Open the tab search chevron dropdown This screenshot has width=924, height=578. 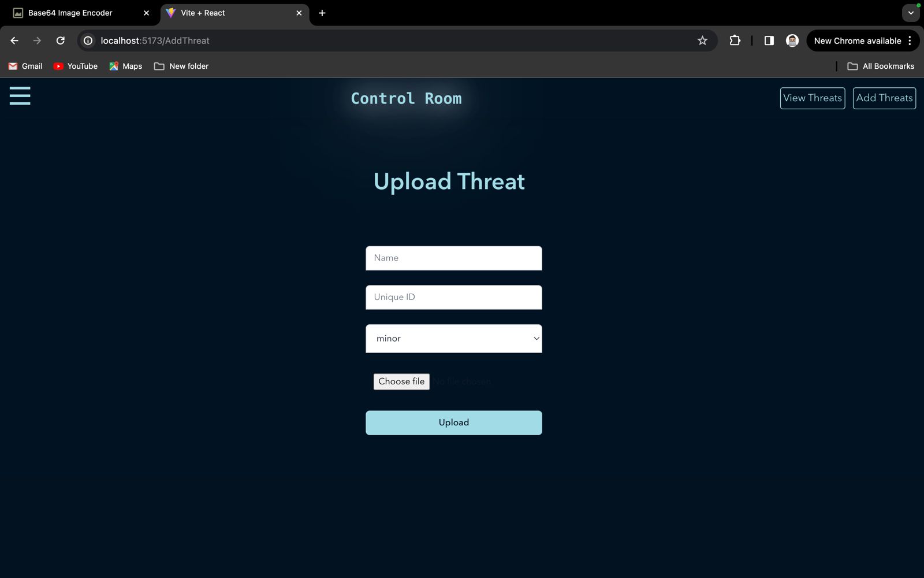pos(911,13)
